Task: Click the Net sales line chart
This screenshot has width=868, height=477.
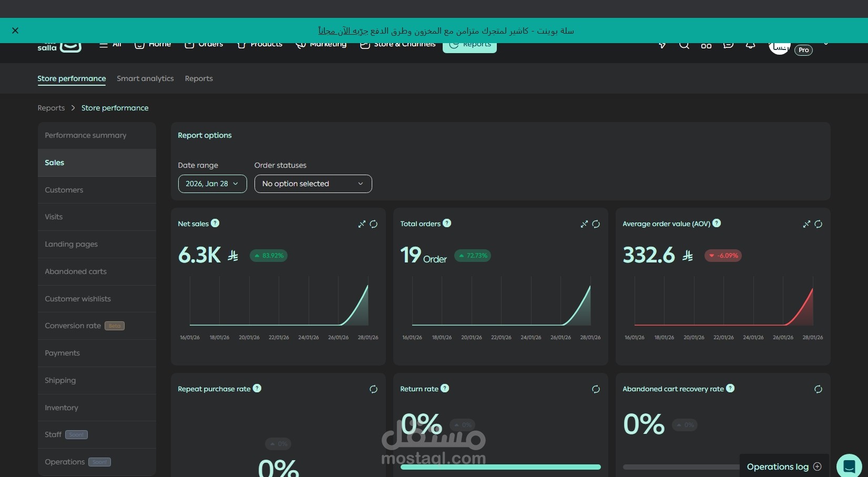Action: (x=279, y=301)
